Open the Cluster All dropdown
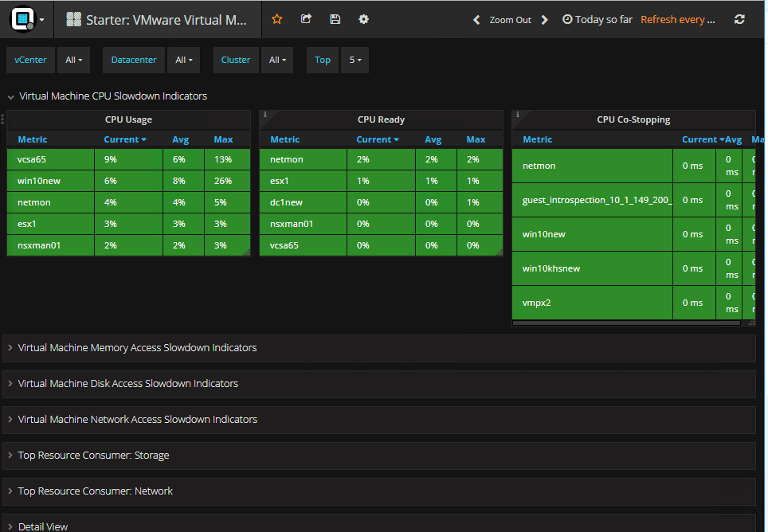 point(276,60)
